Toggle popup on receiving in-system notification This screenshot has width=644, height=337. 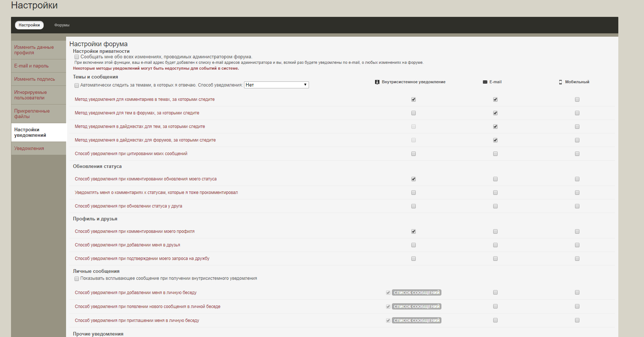point(77,279)
